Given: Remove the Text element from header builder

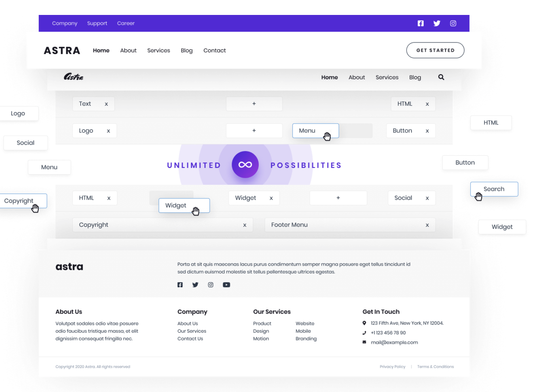Looking at the screenshot, I should point(106,104).
